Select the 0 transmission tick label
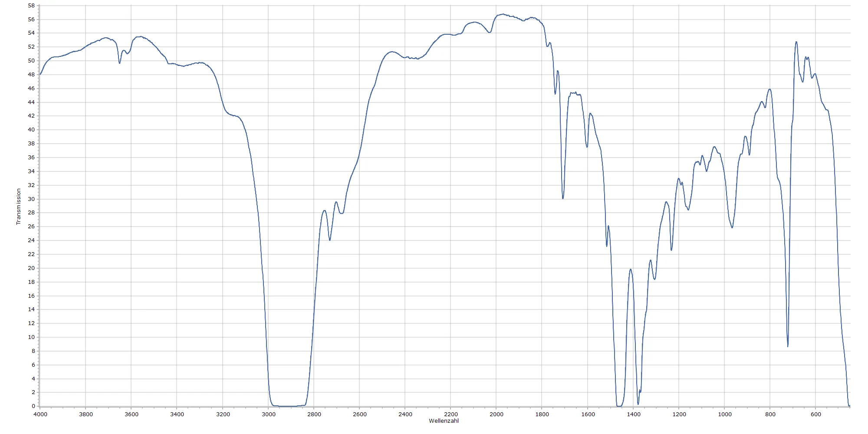The height and width of the screenshot is (434, 868). pos(33,406)
